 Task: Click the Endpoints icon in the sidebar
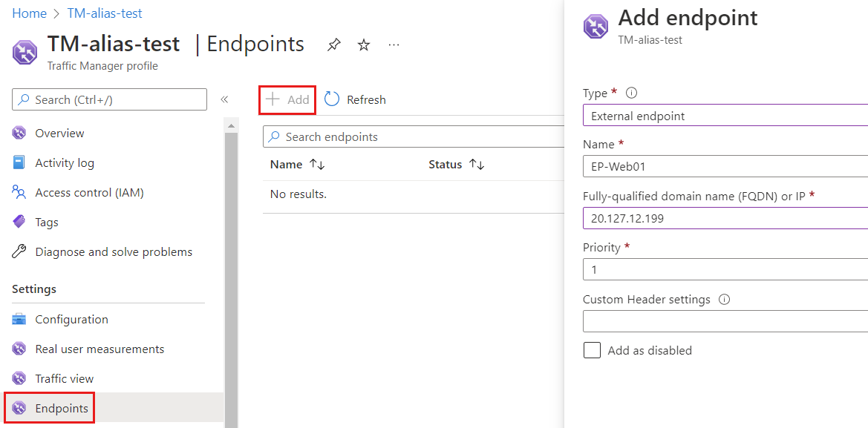click(x=19, y=409)
